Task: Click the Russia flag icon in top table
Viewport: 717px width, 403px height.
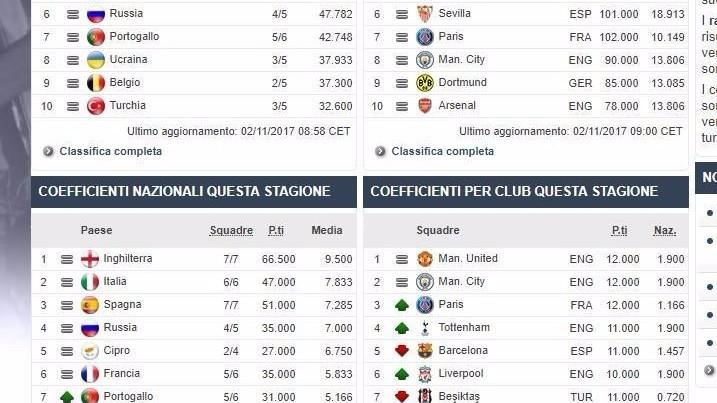Action: 96,14
